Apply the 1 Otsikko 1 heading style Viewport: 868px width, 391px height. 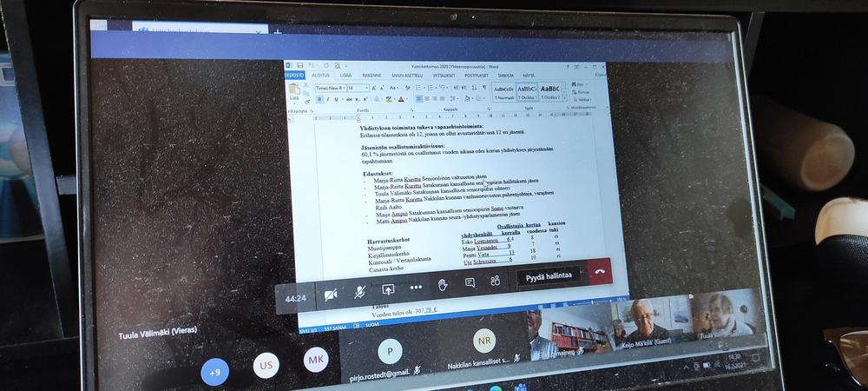(528, 91)
